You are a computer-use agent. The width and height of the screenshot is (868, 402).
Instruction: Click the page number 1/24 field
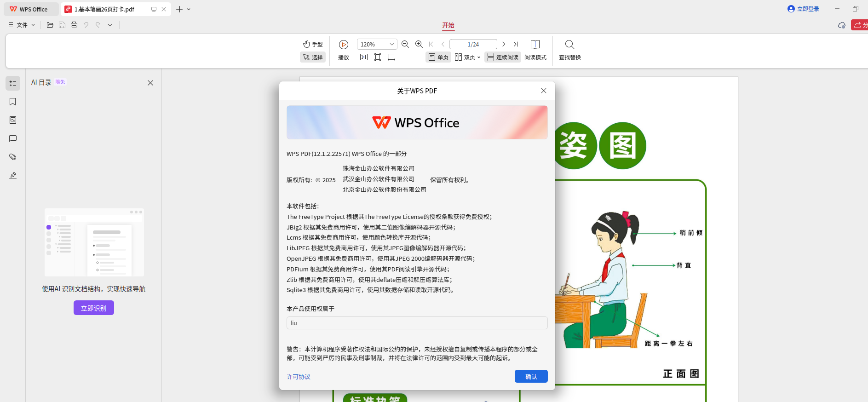click(473, 44)
